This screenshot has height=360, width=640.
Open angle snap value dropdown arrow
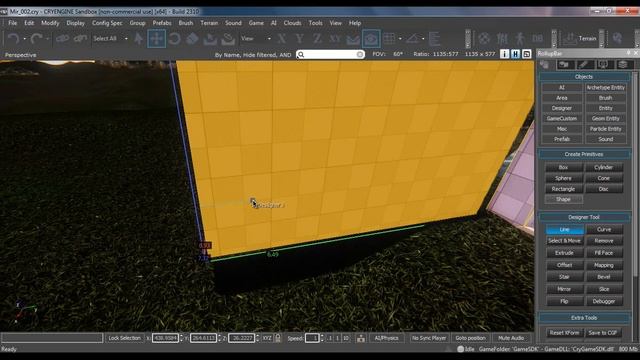coord(423,39)
